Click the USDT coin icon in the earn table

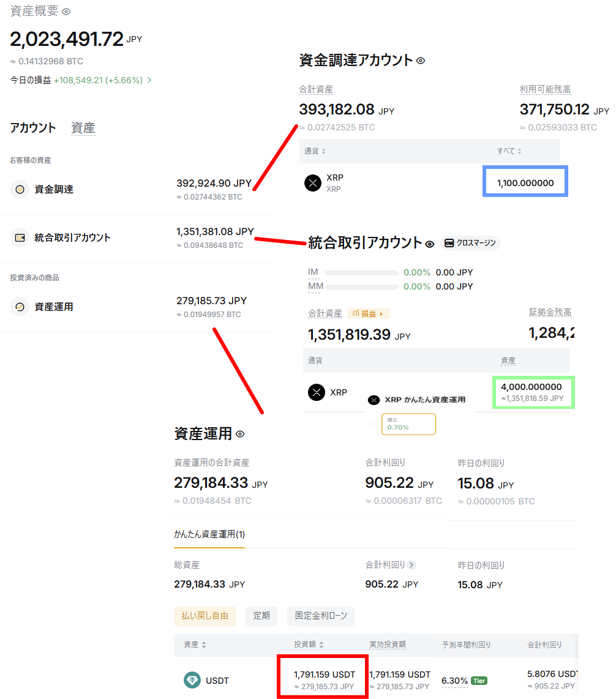[192, 680]
